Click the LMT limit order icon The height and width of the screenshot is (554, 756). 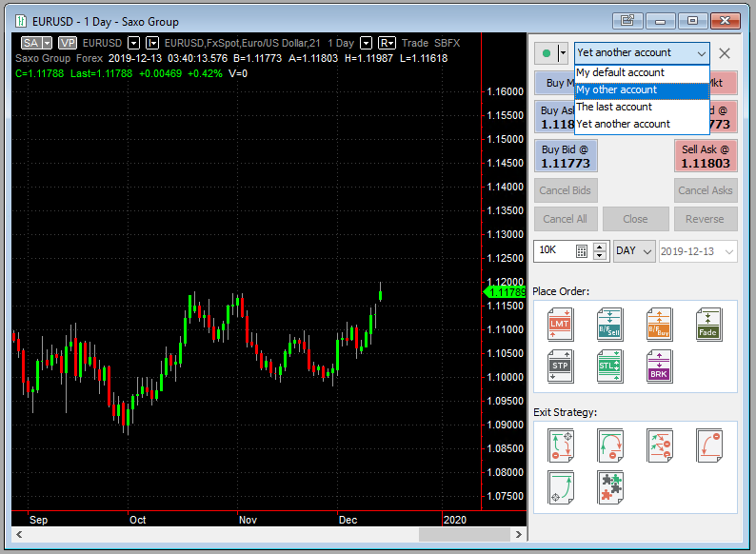561,325
